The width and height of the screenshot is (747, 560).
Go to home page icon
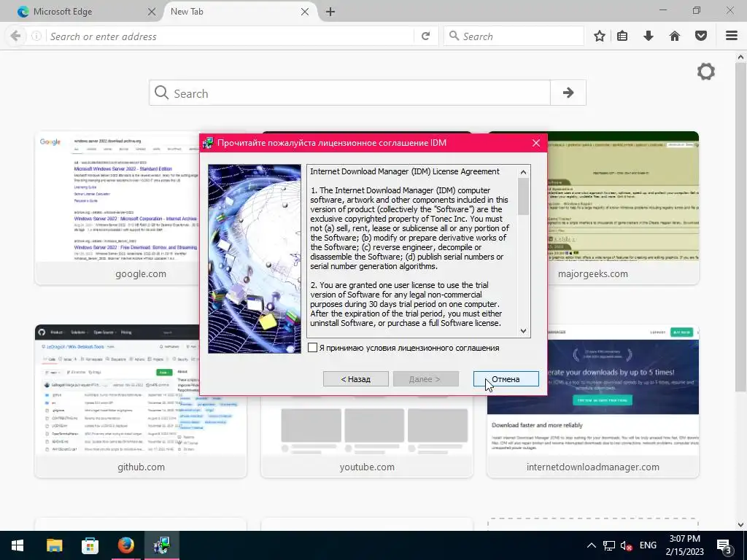click(675, 36)
